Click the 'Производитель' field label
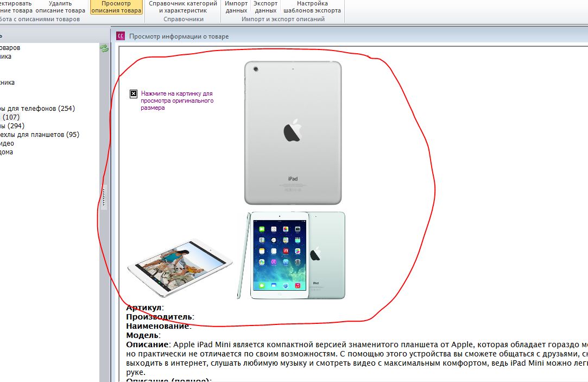This screenshot has height=382, width=588. 160,317
